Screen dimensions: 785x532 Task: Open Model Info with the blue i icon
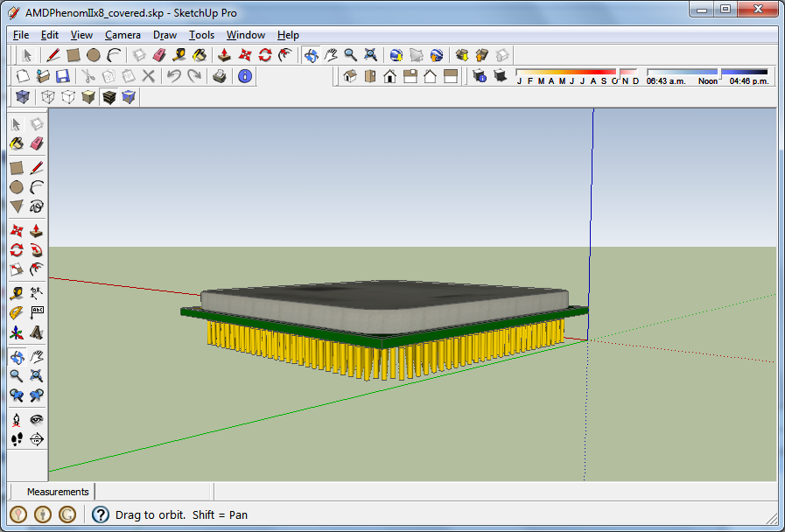[x=245, y=76]
